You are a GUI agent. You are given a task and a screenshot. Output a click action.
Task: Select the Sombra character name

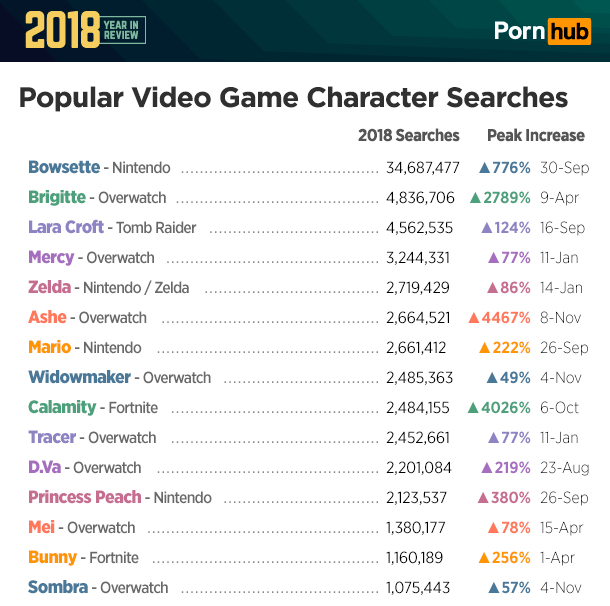tap(57, 588)
